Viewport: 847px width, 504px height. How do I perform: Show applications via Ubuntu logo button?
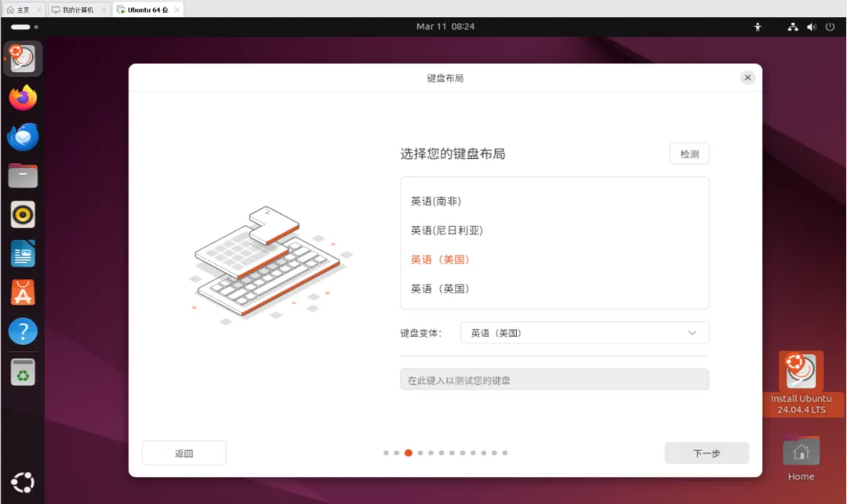[23, 482]
